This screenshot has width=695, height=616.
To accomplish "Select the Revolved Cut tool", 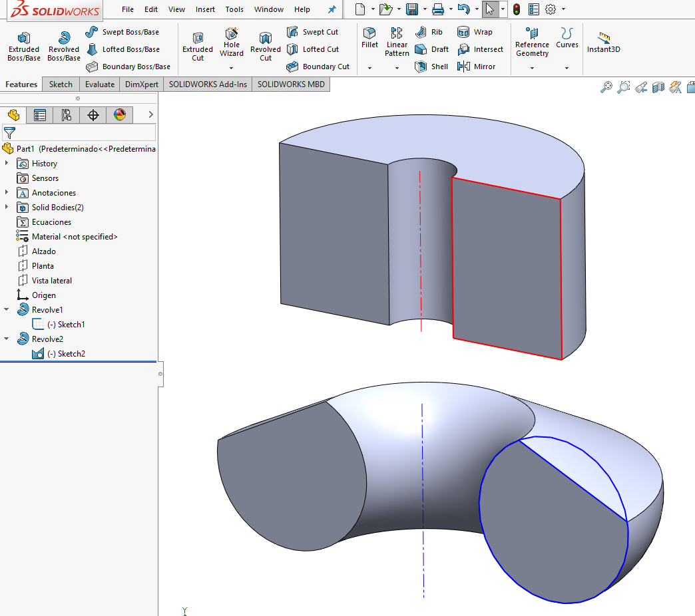I will pyautogui.click(x=265, y=45).
